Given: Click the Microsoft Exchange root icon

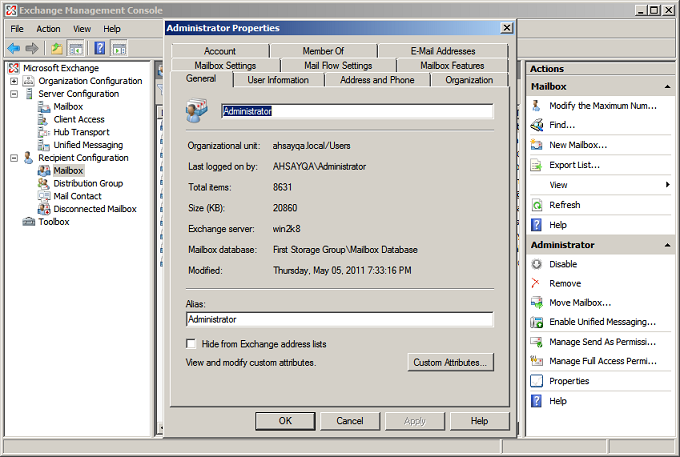Looking at the screenshot, I should coord(14,68).
